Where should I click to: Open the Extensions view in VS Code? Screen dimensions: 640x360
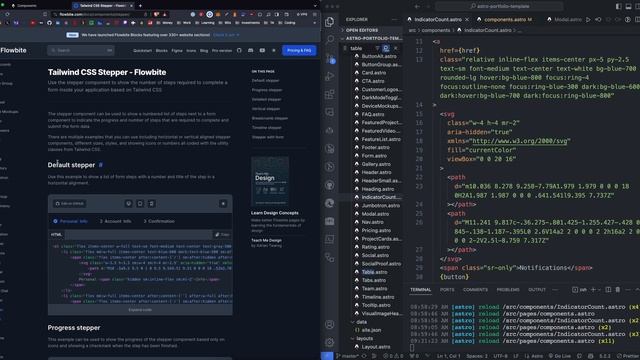(329, 94)
